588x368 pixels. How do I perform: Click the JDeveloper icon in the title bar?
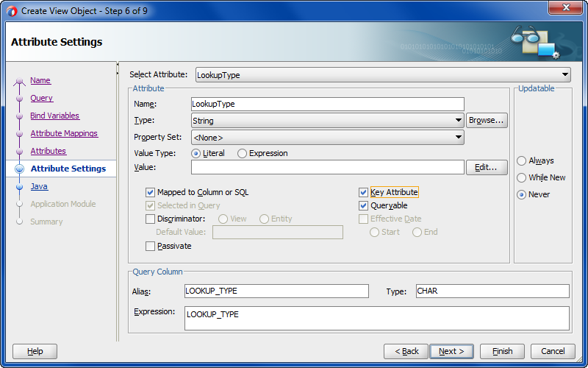tap(12, 11)
